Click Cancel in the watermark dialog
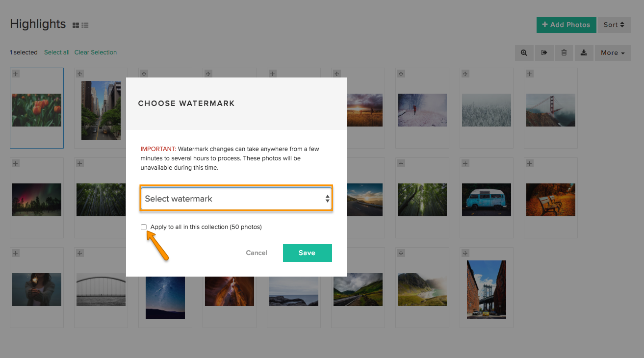 pos(257,253)
